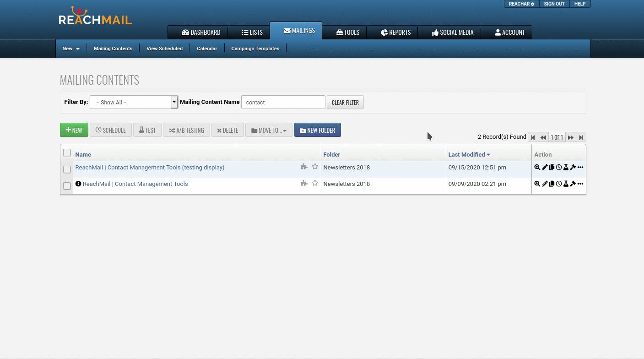Open more actions ellipsis for 09/09/2020 mailing row

tap(580, 184)
